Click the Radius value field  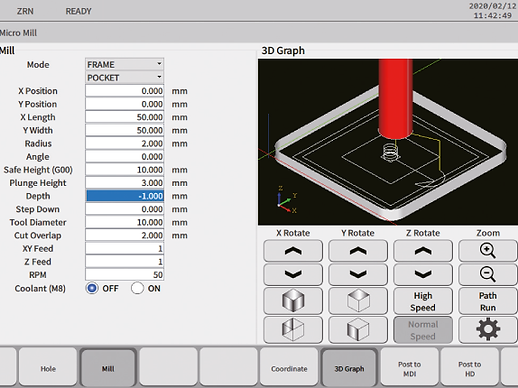tap(124, 143)
